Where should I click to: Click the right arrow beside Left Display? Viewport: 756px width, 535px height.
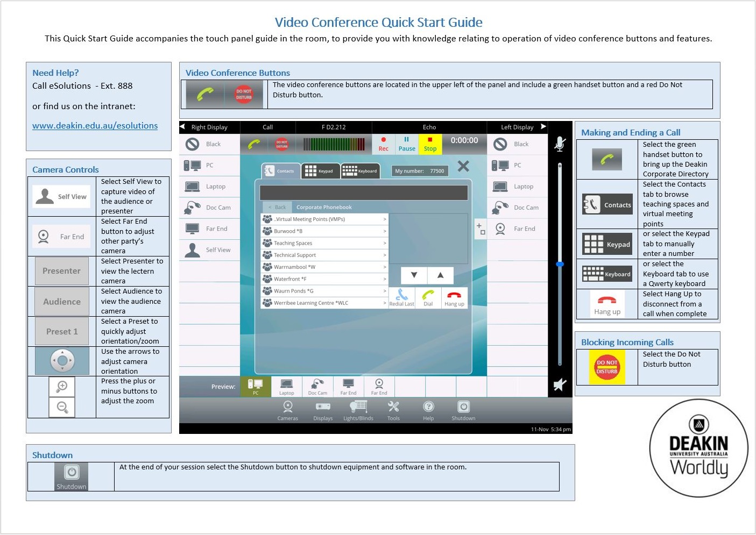click(543, 127)
